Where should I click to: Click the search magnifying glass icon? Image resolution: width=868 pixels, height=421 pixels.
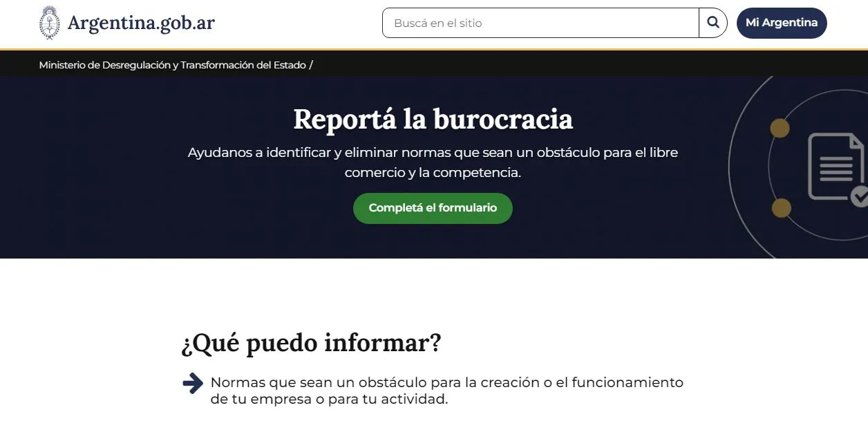713,22
